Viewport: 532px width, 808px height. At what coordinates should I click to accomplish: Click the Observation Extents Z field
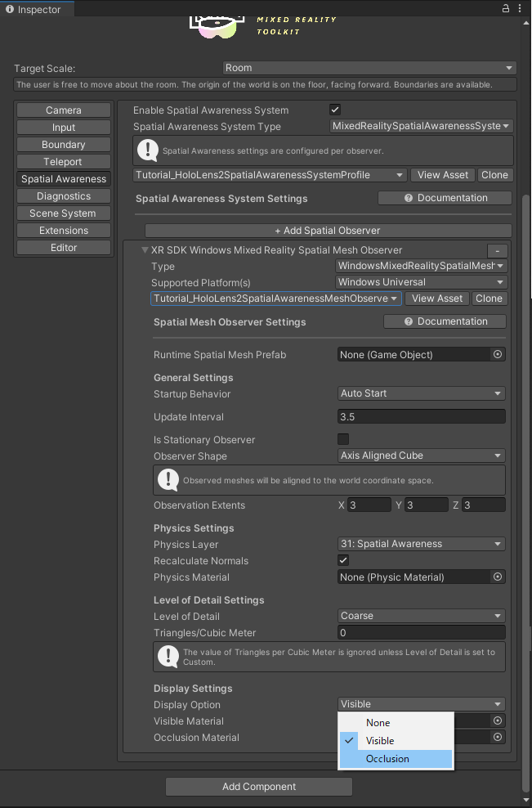[484, 505]
